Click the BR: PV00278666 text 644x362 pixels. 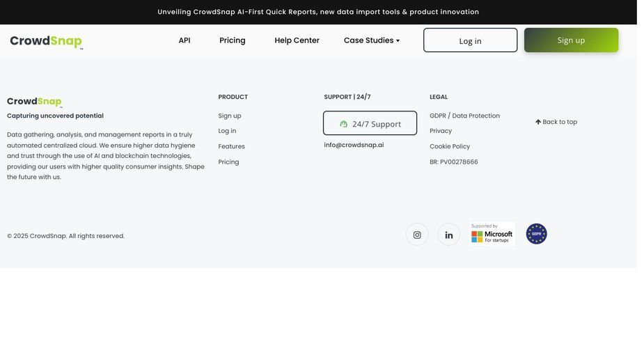coord(454,162)
